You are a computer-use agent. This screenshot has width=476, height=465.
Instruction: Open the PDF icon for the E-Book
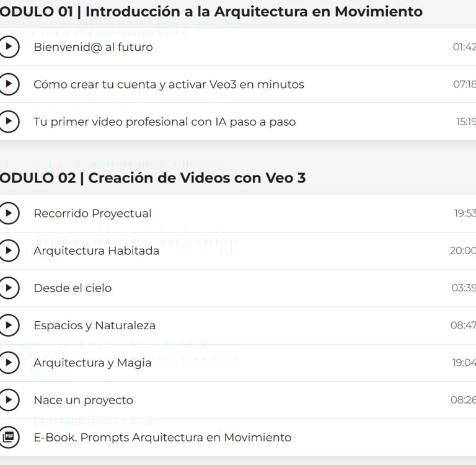9,437
